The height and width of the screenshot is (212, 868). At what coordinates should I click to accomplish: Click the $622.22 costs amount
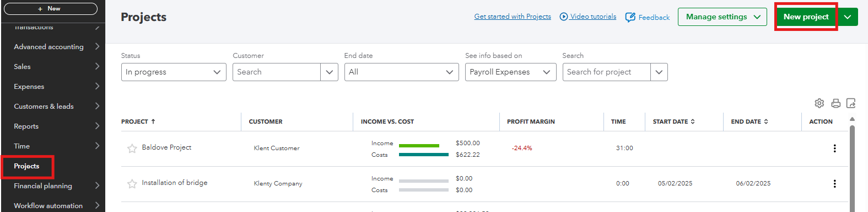click(468, 155)
